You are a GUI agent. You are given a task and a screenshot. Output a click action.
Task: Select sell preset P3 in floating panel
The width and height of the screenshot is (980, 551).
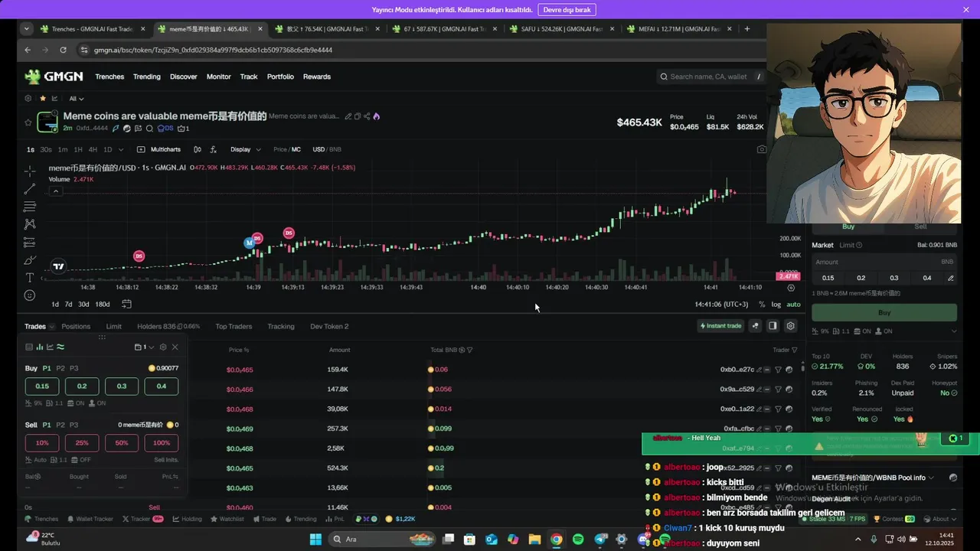pos(74,425)
